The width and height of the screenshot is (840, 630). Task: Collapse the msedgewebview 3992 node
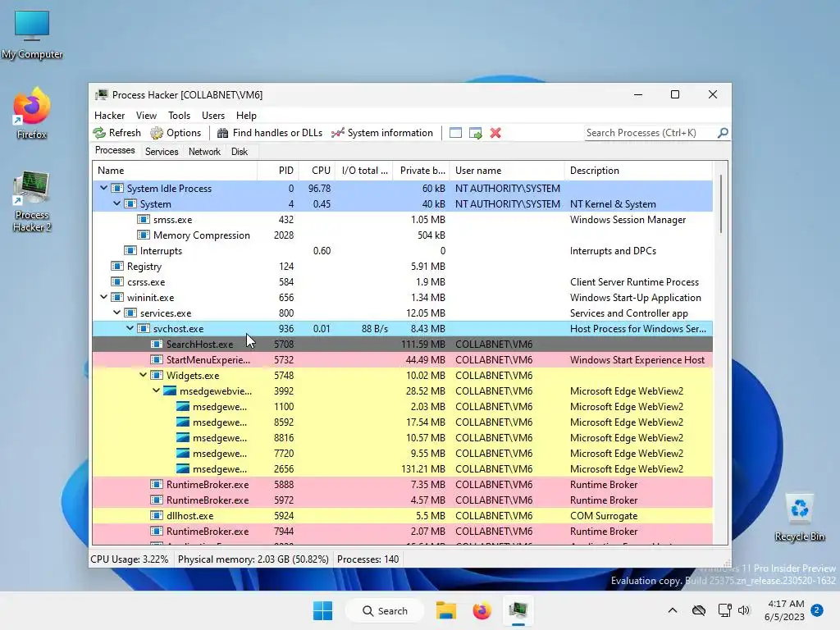pyautogui.click(x=156, y=390)
